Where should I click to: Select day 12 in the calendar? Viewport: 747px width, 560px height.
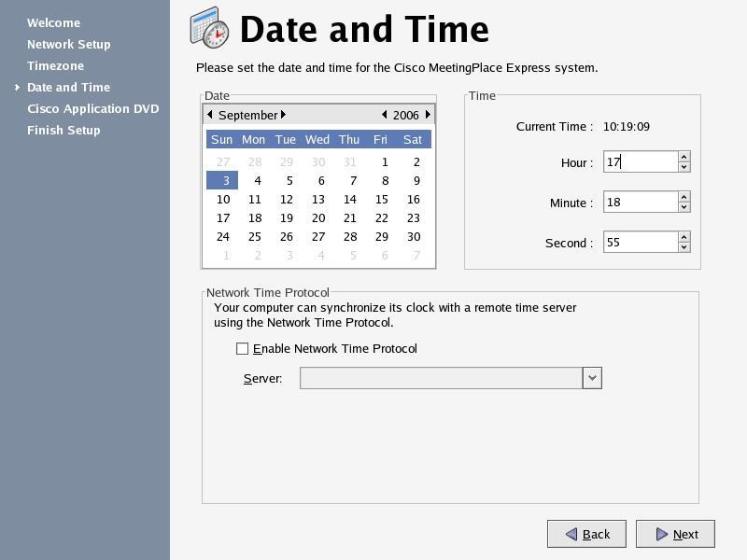[287, 199]
